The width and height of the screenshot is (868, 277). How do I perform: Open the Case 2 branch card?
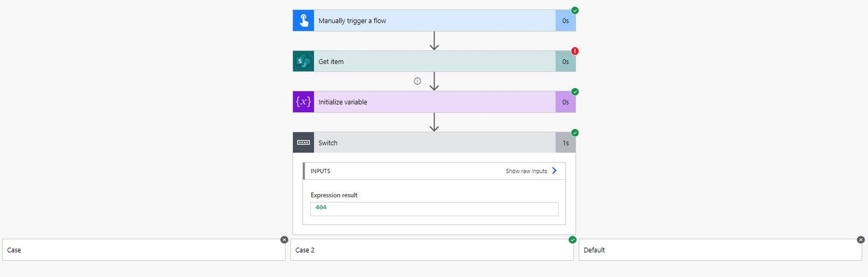coord(432,250)
